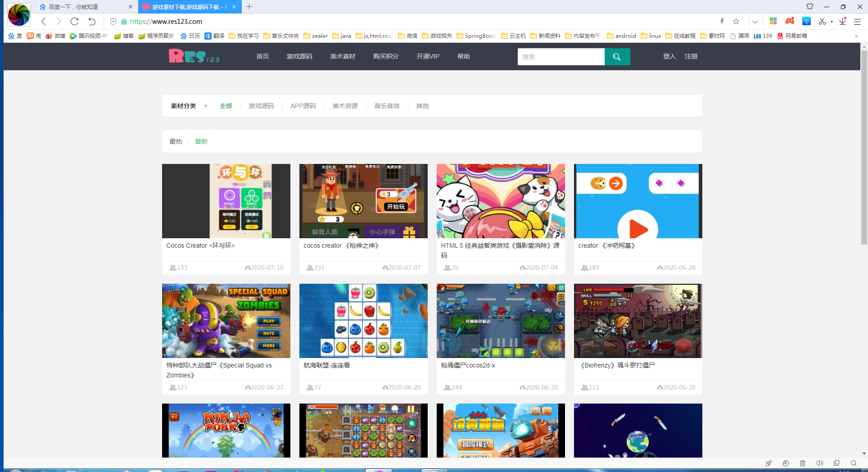
Task: Click HTML 5 经典益智类游戏 title link
Action: coord(500,250)
